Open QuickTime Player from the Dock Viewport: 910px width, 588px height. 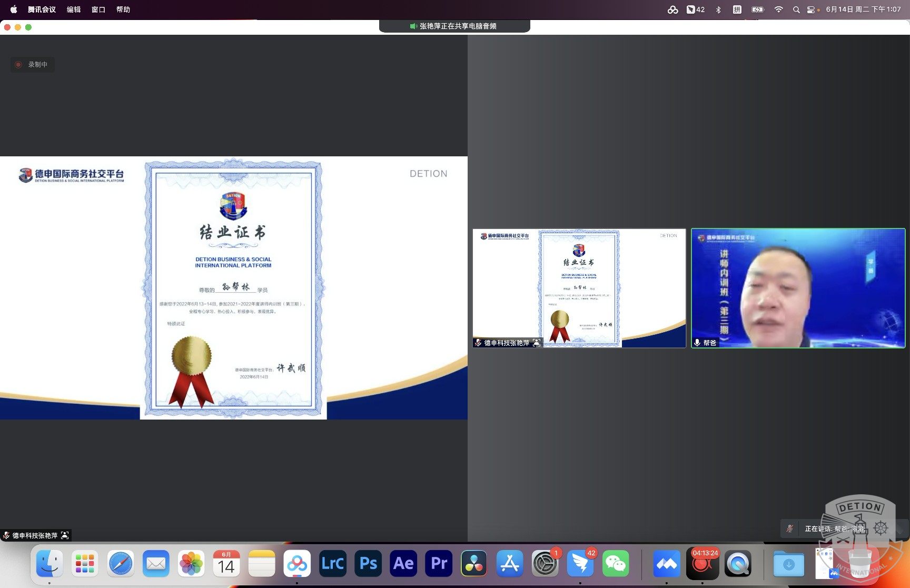(737, 564)
